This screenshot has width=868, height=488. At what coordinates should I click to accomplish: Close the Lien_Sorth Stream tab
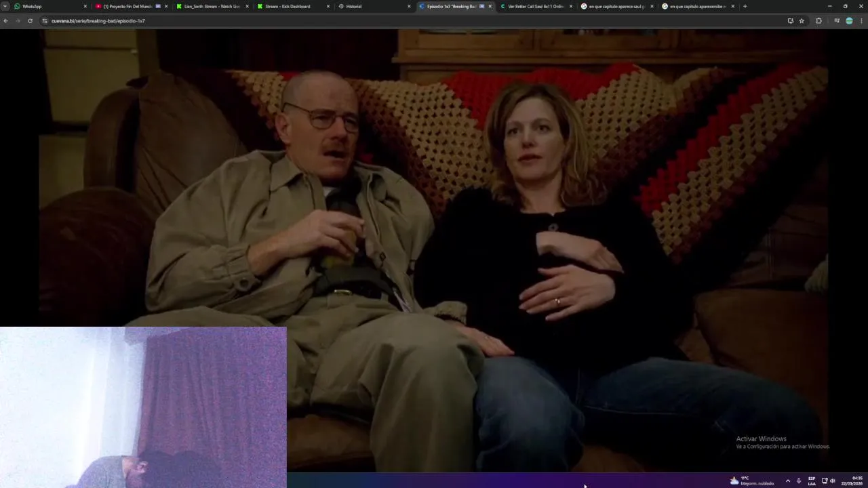tap(247, 6)
